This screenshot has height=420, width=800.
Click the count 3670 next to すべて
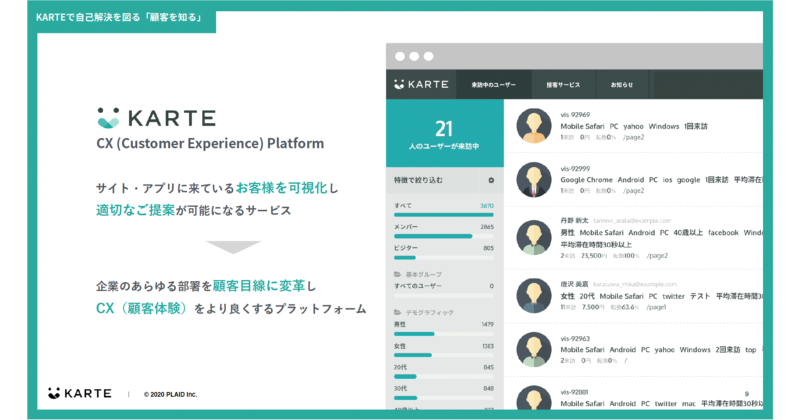(487, 206)
